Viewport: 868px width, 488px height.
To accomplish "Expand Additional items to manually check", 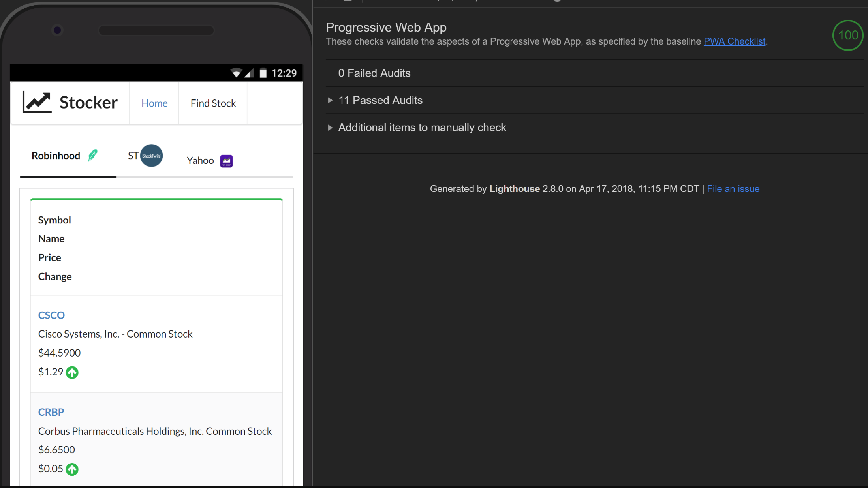I will pyautogui.click(x=422, y=128).
